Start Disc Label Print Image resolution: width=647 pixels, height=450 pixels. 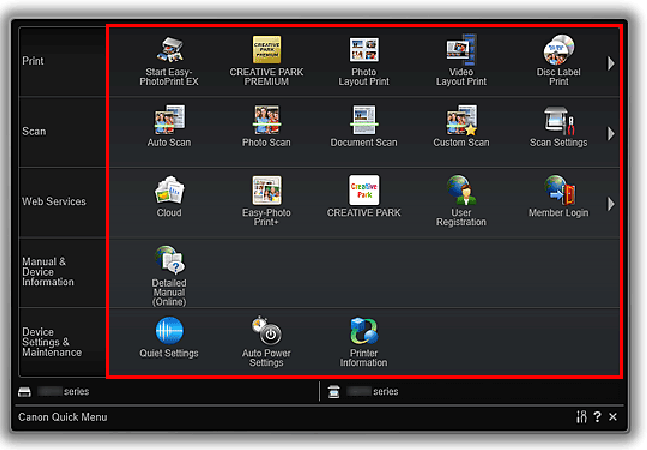tap(559, 61)
